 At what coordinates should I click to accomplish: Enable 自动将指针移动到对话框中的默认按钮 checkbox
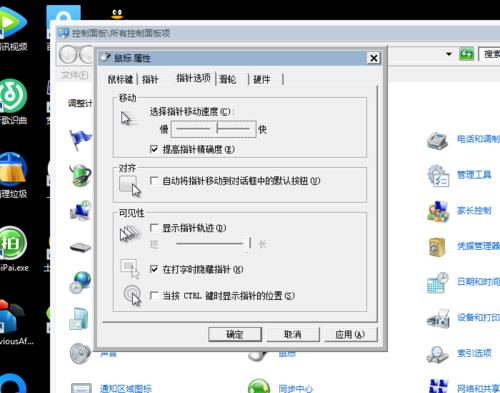coord(154,181)
